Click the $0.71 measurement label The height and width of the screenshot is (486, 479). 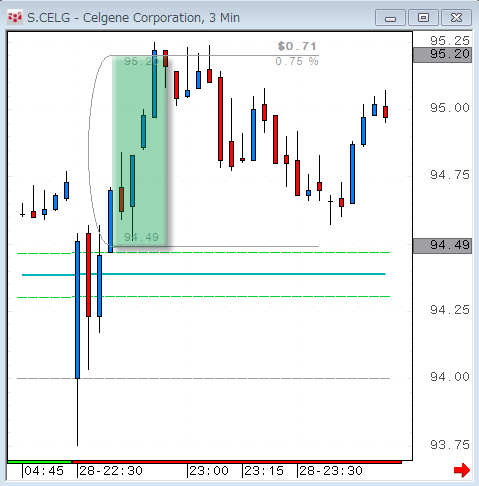tap(297, 46)
